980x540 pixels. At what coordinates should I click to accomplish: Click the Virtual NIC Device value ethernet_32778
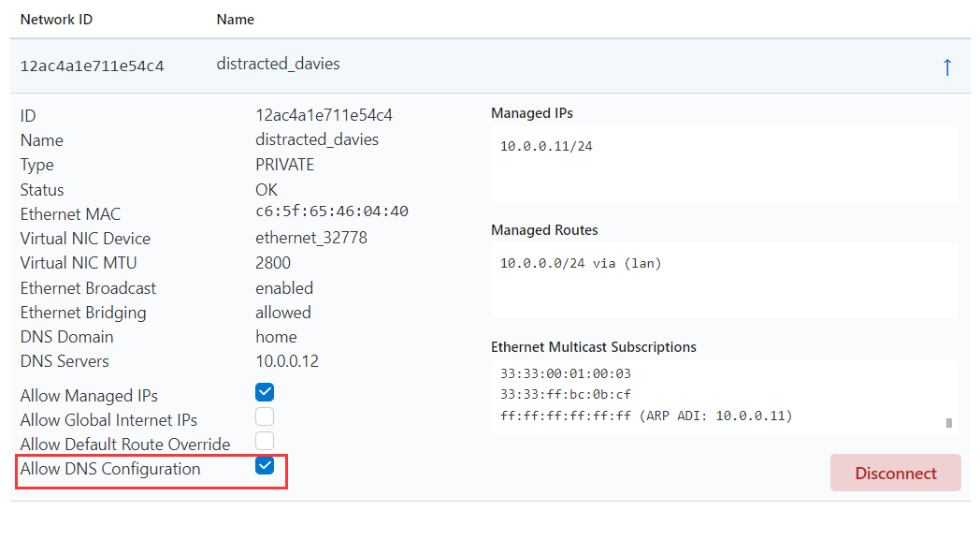[x=310, y=238]
